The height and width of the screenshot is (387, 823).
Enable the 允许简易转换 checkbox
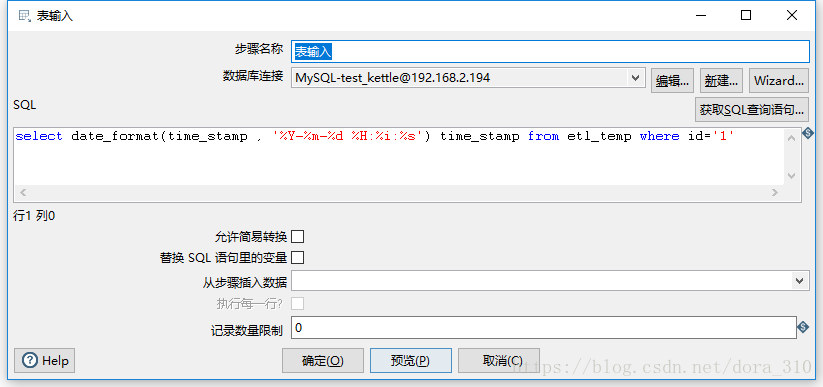coord(298,237)
